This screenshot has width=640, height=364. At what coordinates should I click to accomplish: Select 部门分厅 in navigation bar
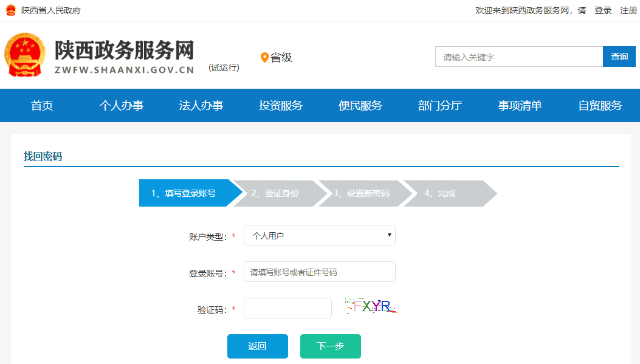coord(440,106)
